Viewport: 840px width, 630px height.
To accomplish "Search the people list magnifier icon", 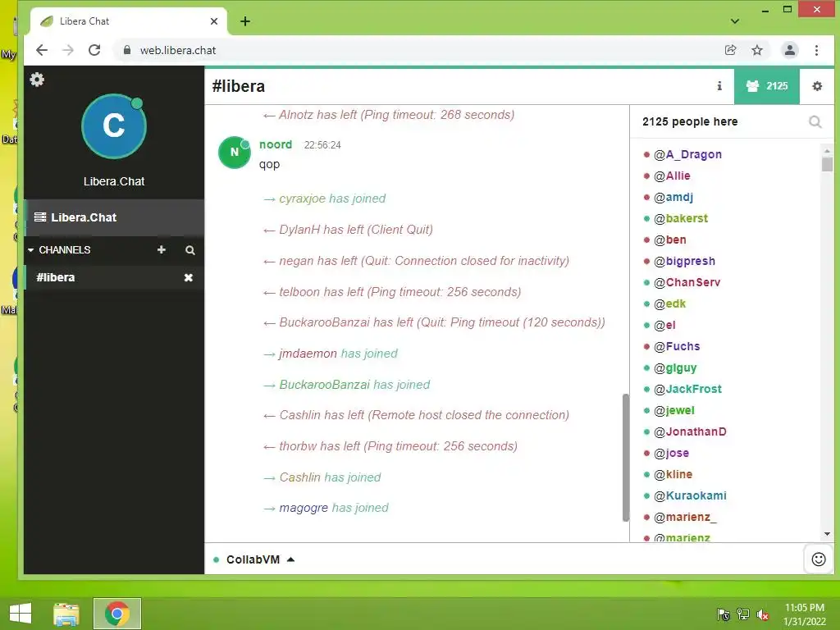I will [815, 122].
